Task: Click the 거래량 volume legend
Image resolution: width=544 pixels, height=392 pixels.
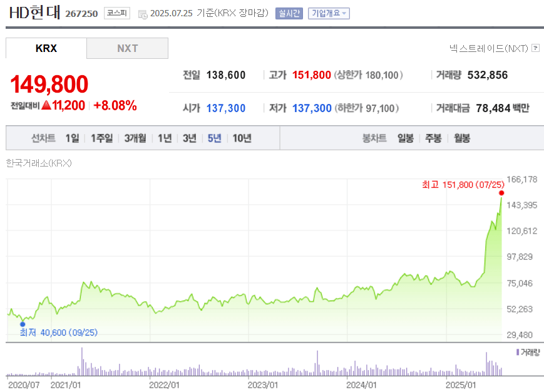Action: tap(528, 353)
